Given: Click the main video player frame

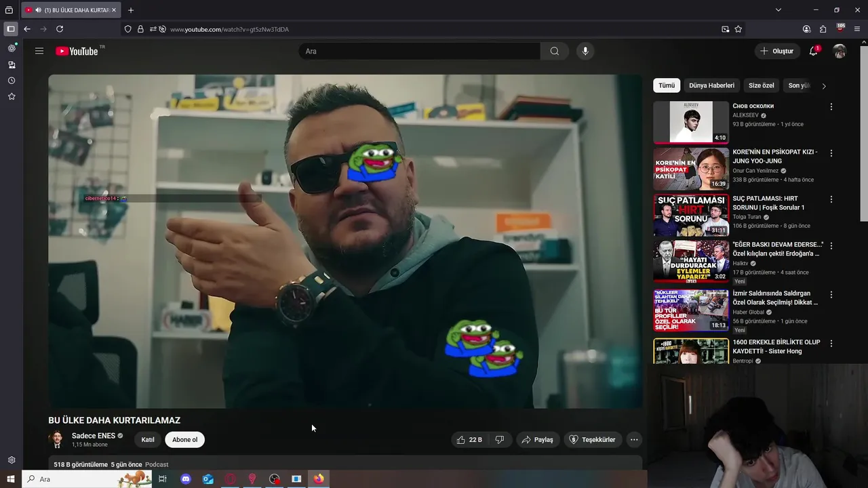Looking at the screenshot, I should coord(345,241).
